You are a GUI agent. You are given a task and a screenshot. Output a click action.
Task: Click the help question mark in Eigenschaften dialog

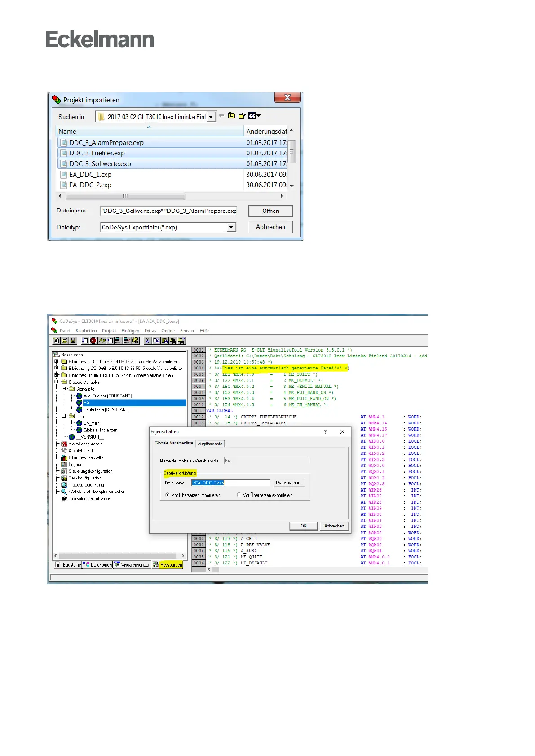click(x=325, y=431)
